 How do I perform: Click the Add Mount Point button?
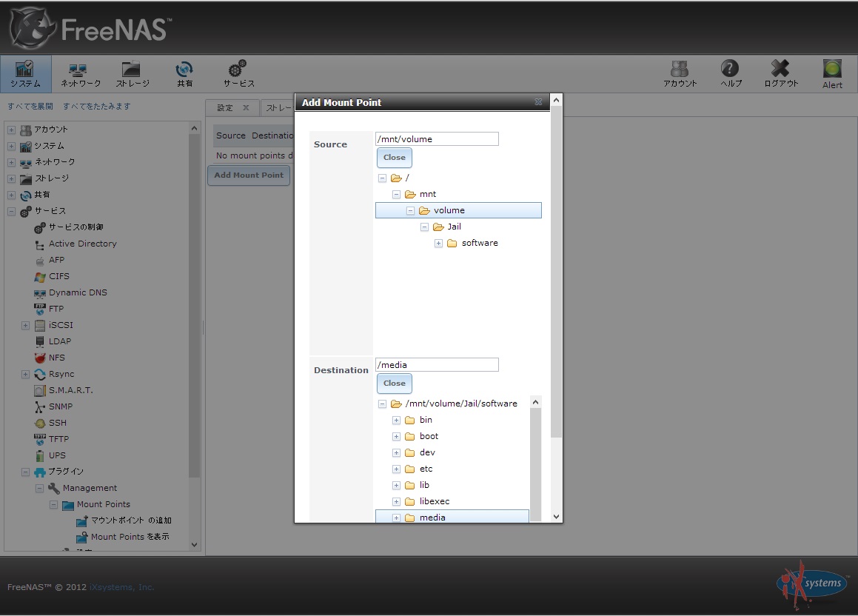pos(249,175)
